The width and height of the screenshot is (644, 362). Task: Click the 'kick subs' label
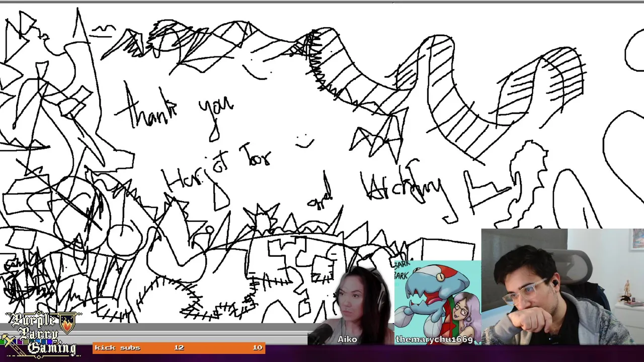(117, 347)
